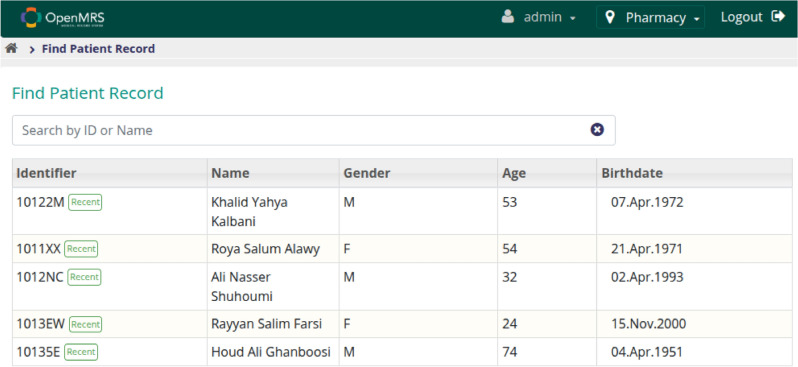
Task: Open the admin account dropdown
Action: click(x=538, y=17)
